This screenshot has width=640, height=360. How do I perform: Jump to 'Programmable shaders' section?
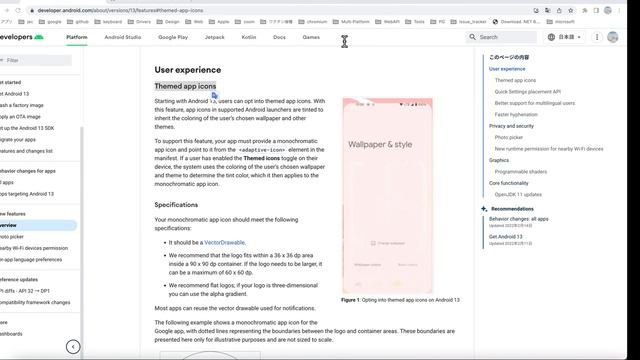pyautogui.click(x=520, y=172)
